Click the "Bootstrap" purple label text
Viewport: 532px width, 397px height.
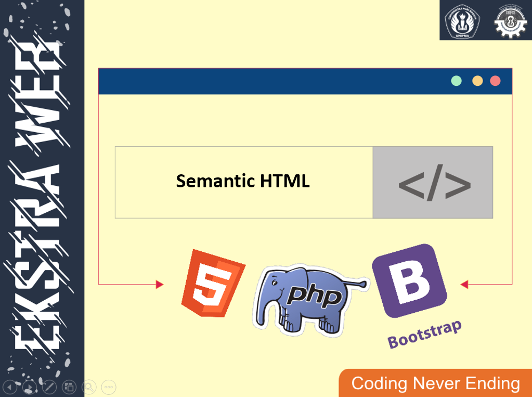point(425,334)
